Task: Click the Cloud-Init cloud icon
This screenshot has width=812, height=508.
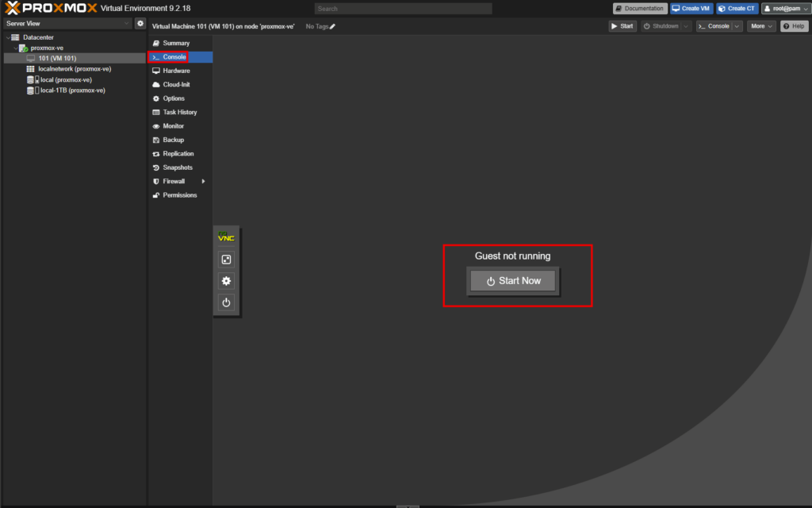Action: (156, 84)
